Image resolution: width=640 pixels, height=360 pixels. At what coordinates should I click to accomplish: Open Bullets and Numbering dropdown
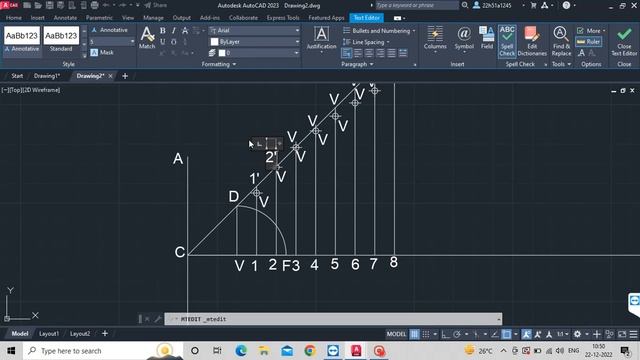[x=379, y=31]
